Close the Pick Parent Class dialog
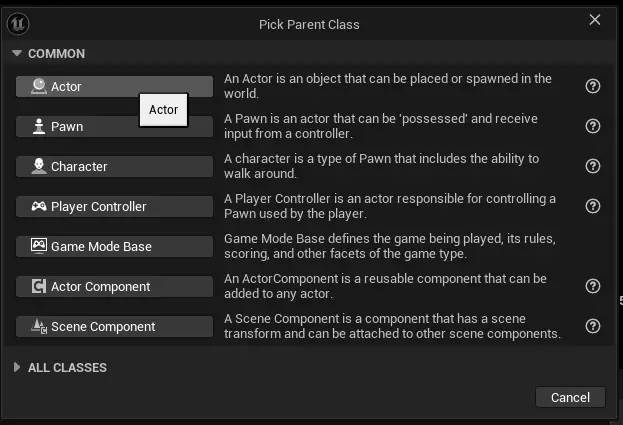The height and width of the screenshot is (425, 623). tap(595, 20)
